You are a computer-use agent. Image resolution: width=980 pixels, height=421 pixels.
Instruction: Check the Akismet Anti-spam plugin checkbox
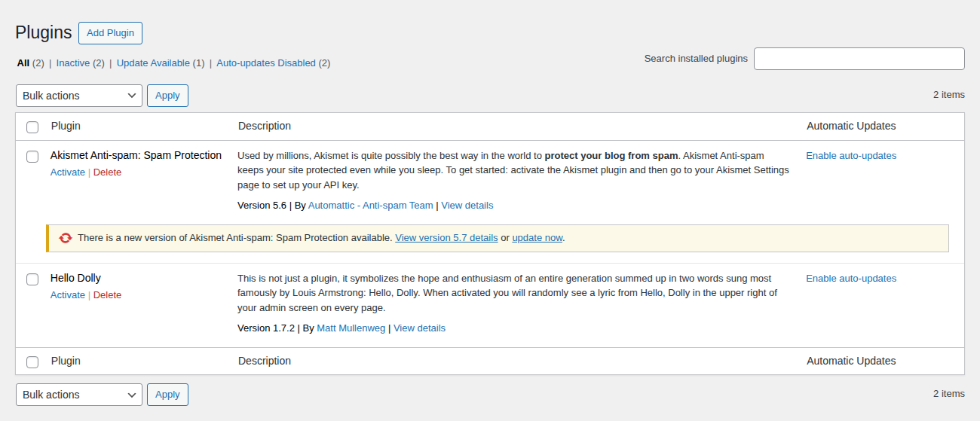[x=32, y=157]
